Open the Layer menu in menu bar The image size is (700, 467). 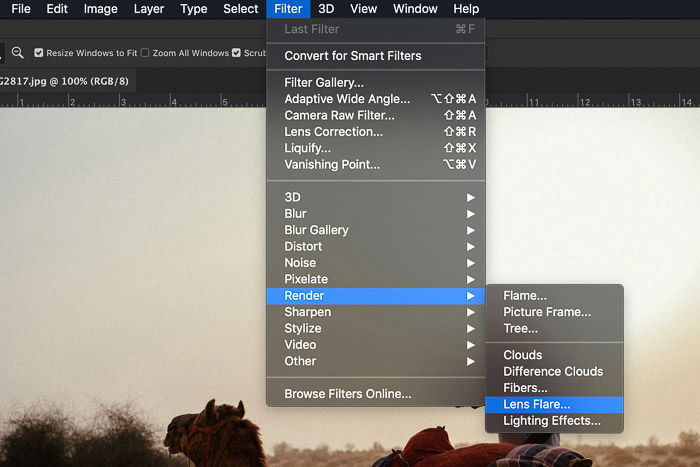pyautogui.click(x=149, y=9)
